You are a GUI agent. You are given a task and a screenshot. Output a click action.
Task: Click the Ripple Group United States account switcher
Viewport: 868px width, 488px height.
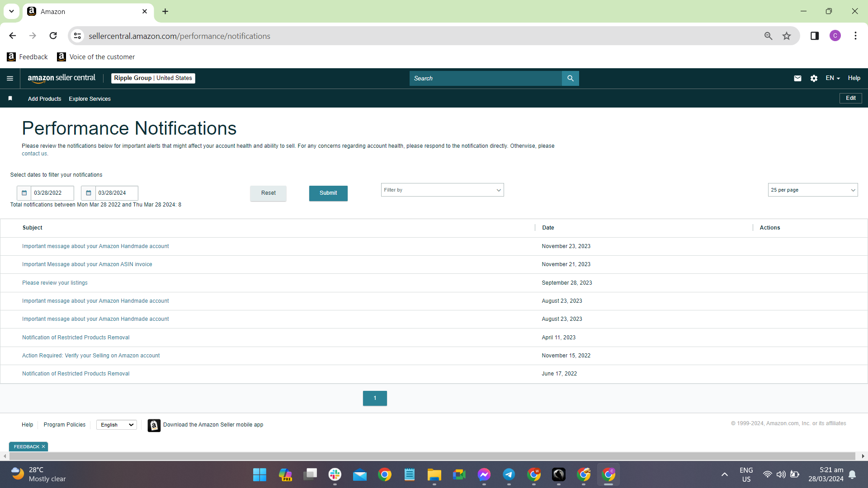click(153, 78)
